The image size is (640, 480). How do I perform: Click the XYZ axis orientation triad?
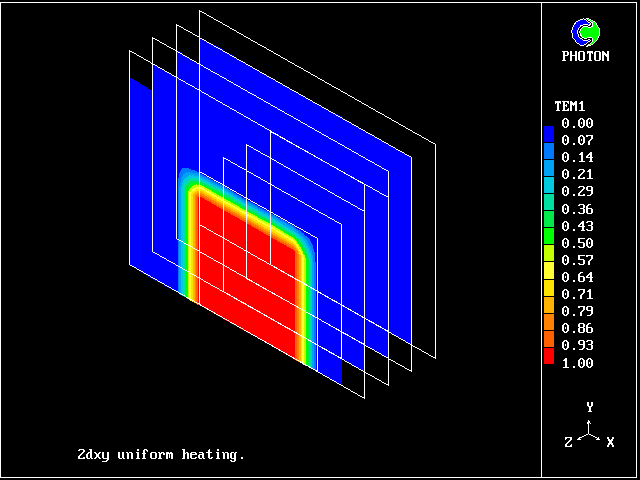[590, 432]
